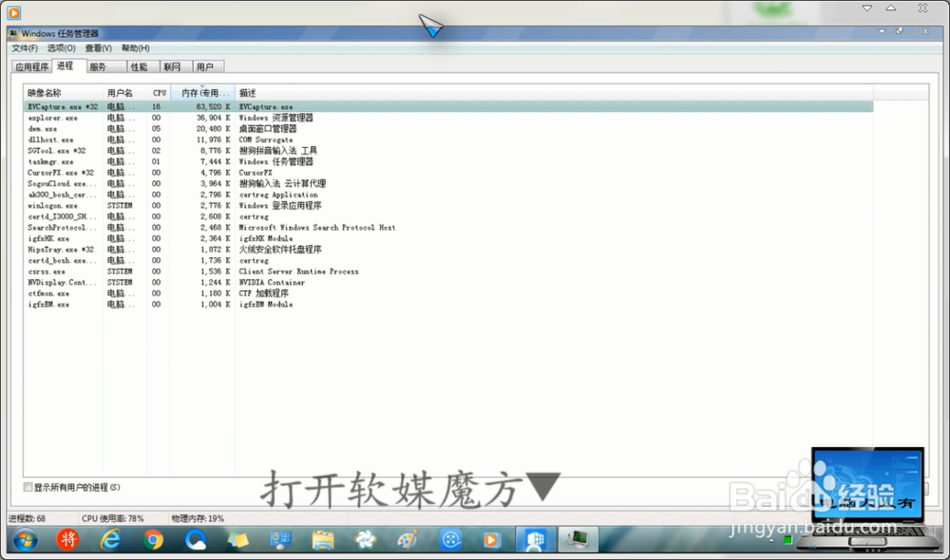Select the SGTool.exe *32 process
950x560 pixels.
click(448, 150)
